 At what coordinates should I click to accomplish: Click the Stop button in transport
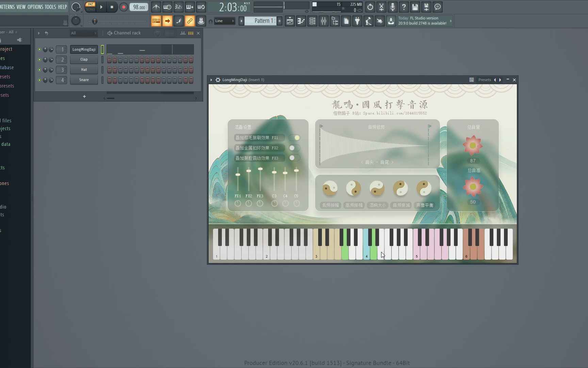pyautogui.click(x=112, y=7)
